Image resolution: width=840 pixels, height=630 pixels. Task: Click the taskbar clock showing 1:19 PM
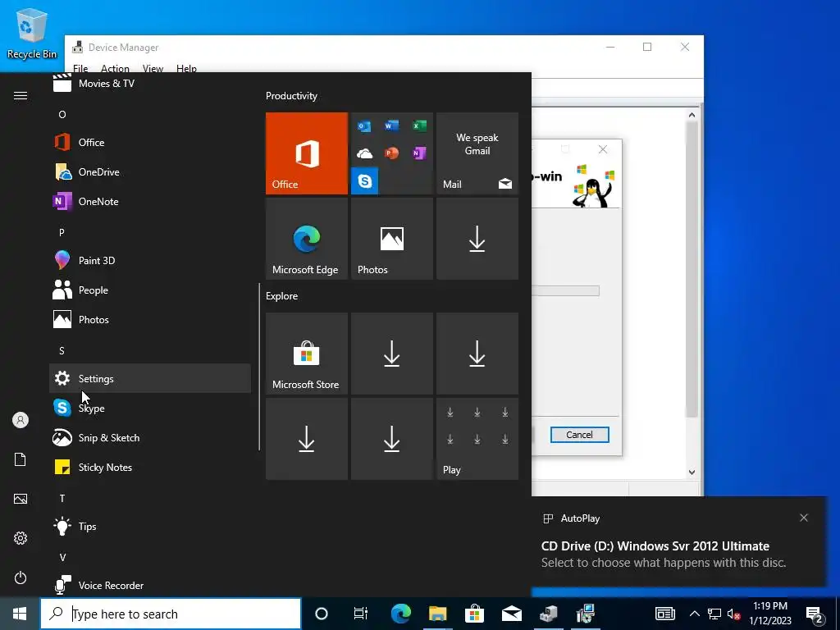769,614
